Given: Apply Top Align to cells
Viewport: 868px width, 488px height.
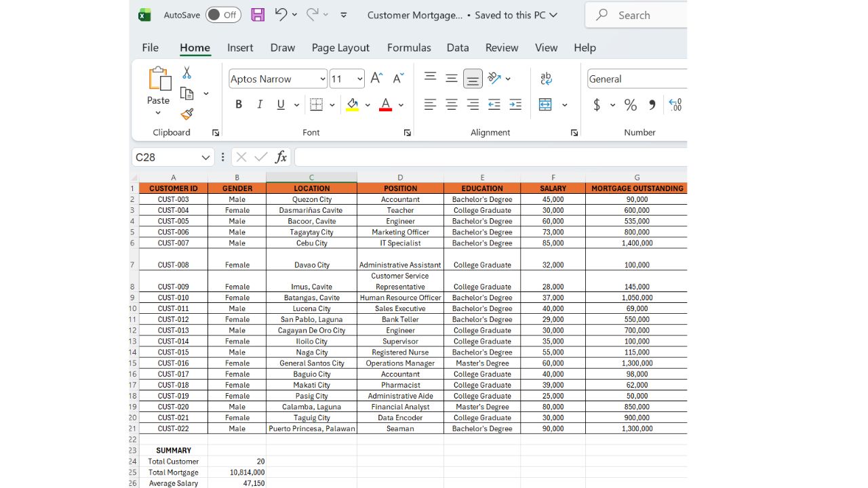Looking at the screenshot, I should coord(430,78).
